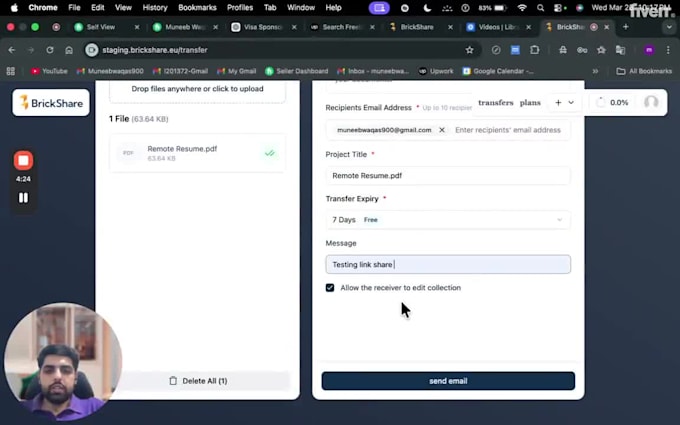Switch to the Videos | Library tab
680x425 pixels.
(x=497, y=27)
